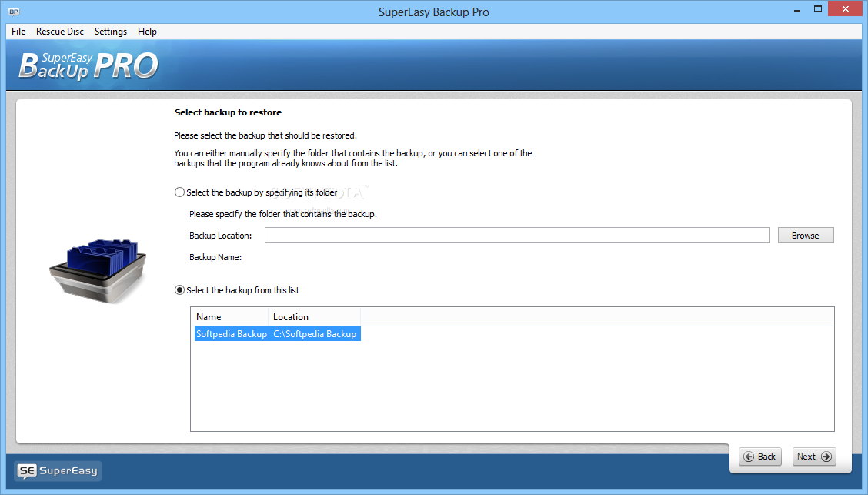Click the backup drive illustration
The height and width of the screenshot is (495, 868).
point(98,271)
